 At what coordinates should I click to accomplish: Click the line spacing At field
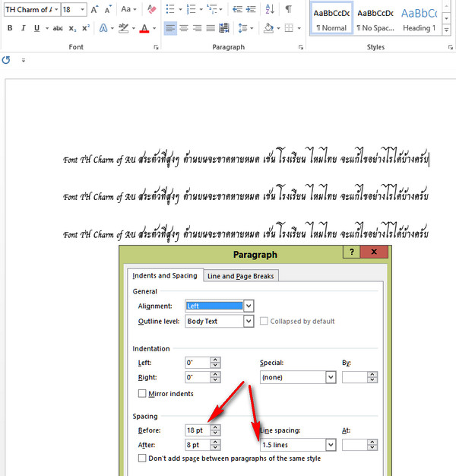(355, 445)
